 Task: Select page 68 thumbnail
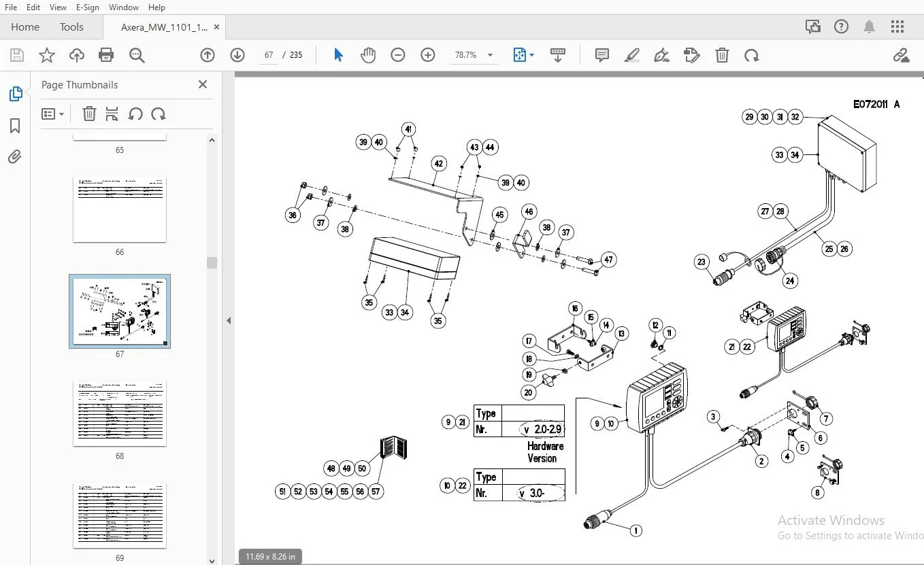120,413
